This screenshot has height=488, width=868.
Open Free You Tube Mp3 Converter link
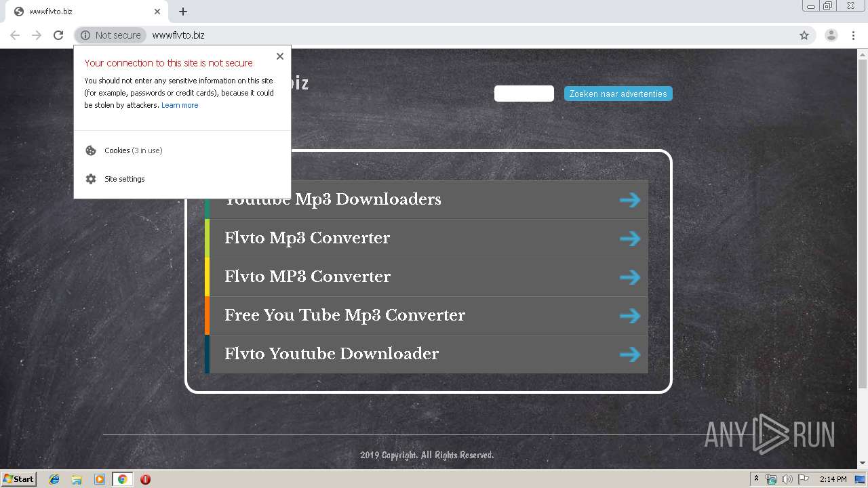click(427, 315)
